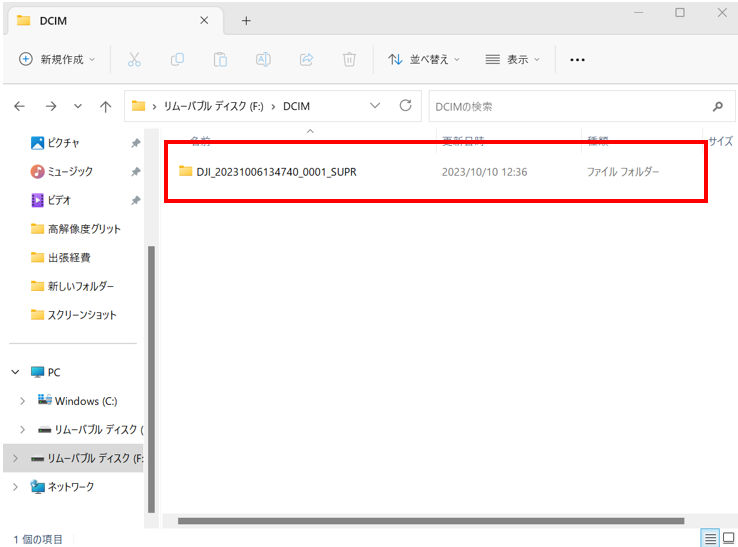Screen dimensions: 738x547
Task: Switch to large thumbnails view
Action: (728, 538)
